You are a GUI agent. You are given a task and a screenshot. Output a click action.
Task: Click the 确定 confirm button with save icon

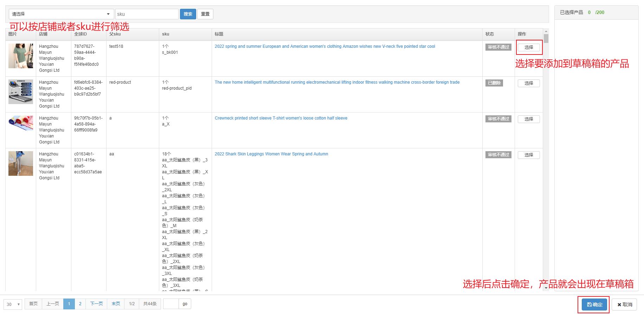pyautogui.click(x=594, y=305)
